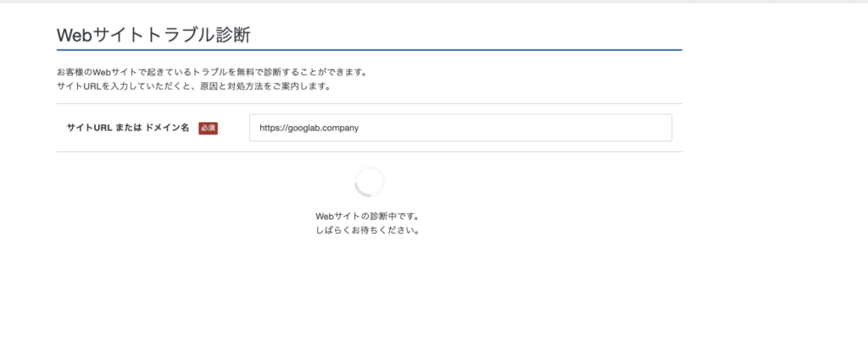Click the spinning loading indicator

[x=369, y=182]
